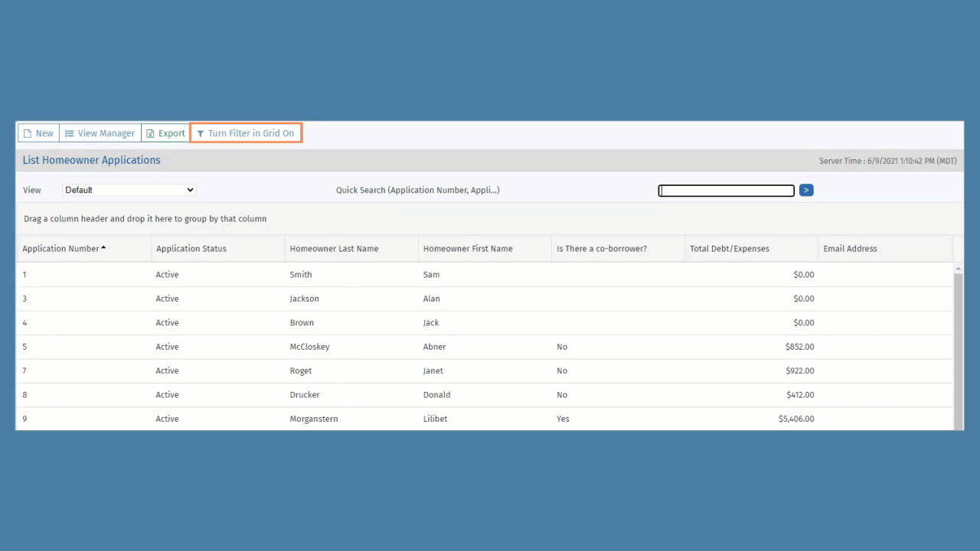
Task: Open the View dropdown set to Default
Action: pyautogui.click(x=129, y=190)
